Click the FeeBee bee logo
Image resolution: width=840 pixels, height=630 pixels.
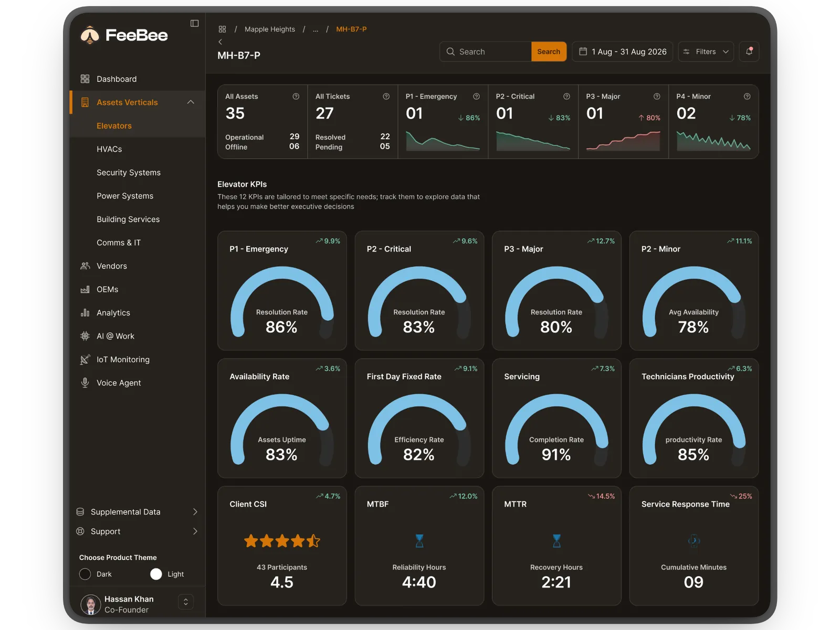(x=90, y=35)
